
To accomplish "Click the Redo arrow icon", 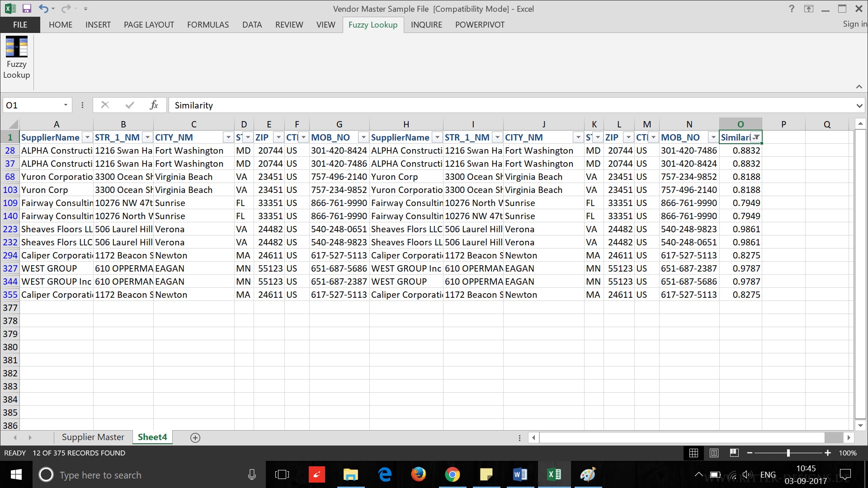I will pyautogui.click(x=66, y=9).
